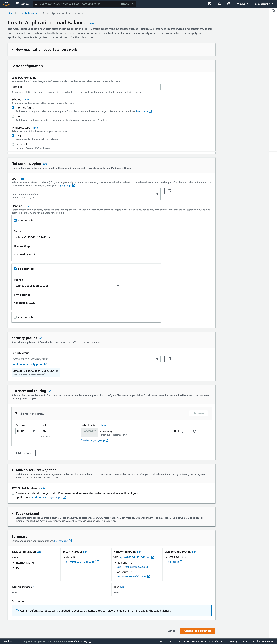The width and height of the screenshot is (277, 644).
Task: Open listener Protocol dropdown
Action: tap(26, 431)
